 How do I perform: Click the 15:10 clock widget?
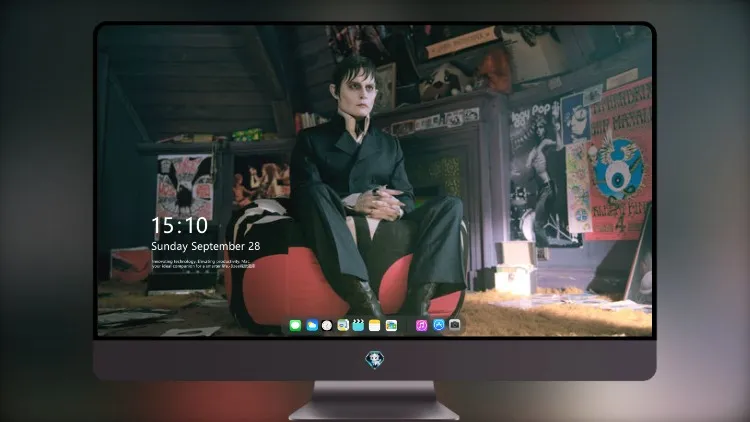click(x=179, y=225)
